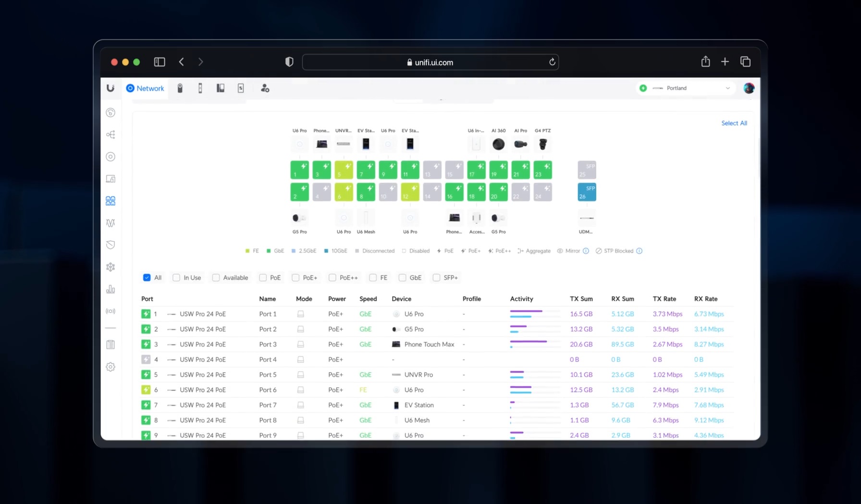This screenshot has width=861, height=504.
Task: Select SFP port 26 tile in diagram
Action: tap(587, 192)
